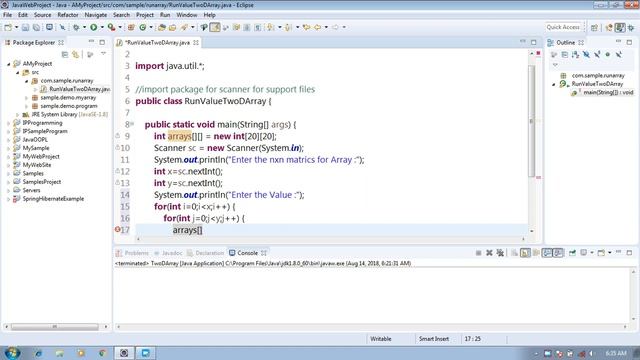Toggle Hide Non-Public Members in Outline
Screen dimensions: 640x360
click(608, 54)
